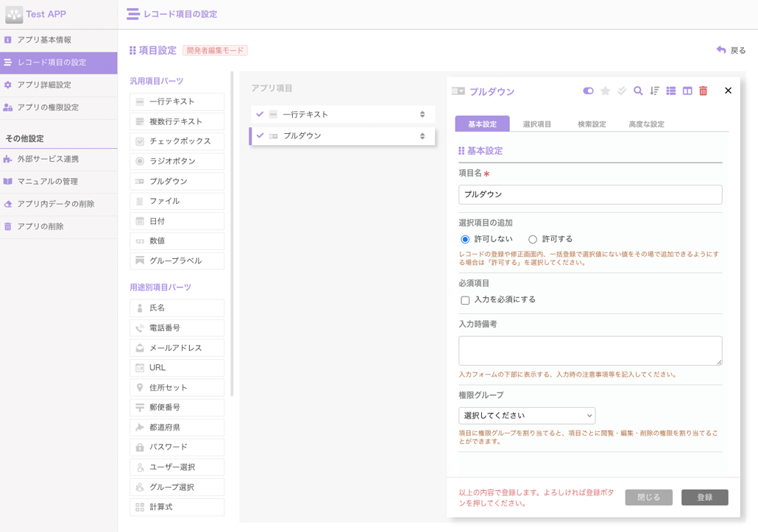Click hamburger icon beside レコード項目の設定 title

pyautogui.click(x=133, y=14)
